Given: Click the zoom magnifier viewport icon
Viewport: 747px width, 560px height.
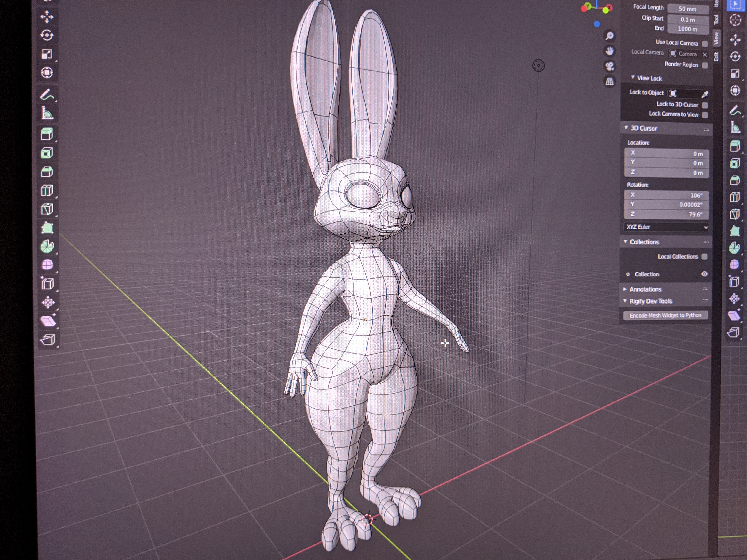Looking at the screenshot, I should [x=610, y=36].
